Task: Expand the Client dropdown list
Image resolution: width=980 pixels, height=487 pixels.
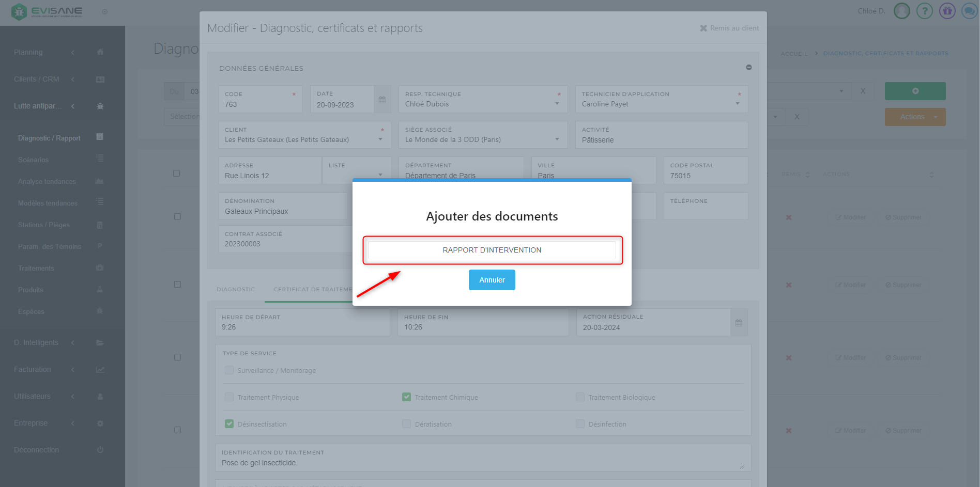Action: click(380, 139)
